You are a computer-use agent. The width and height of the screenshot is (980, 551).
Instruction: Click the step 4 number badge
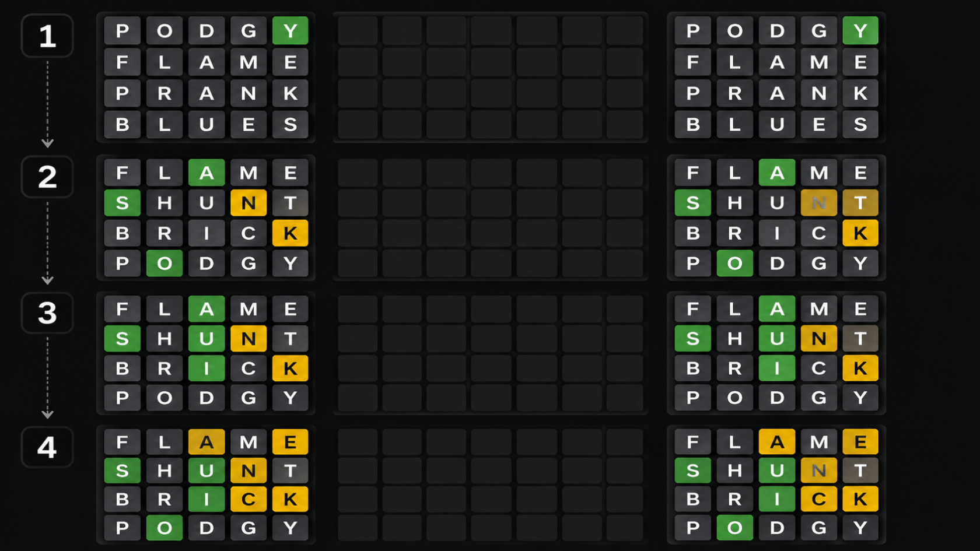(x=47, y=447)
